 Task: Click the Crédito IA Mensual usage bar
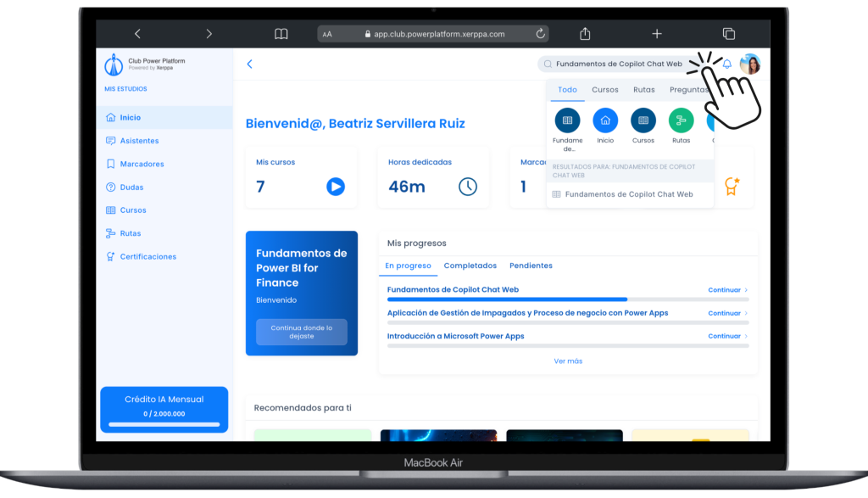pos(164,425)
